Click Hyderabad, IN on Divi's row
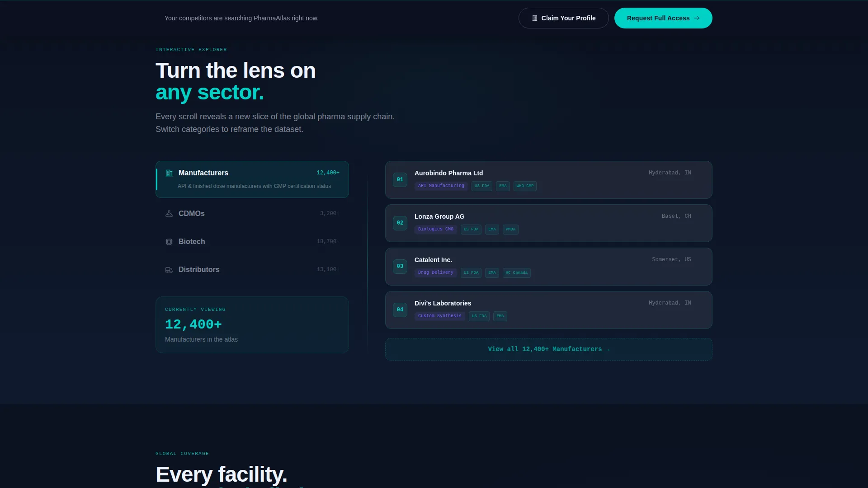Image resolution: width=868 pixels, height=488 pixels. [670, 303]
